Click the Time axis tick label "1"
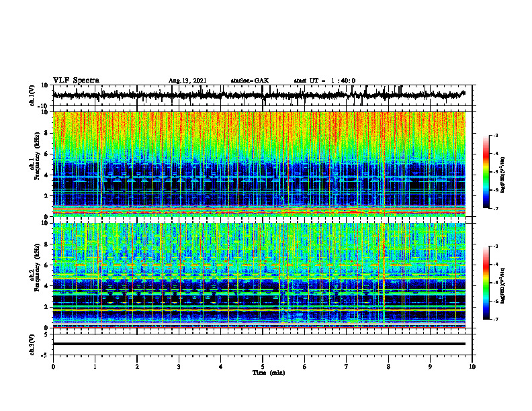Image resolution: width=532 pixels, height=411 pixels. [x=95, y=367]
